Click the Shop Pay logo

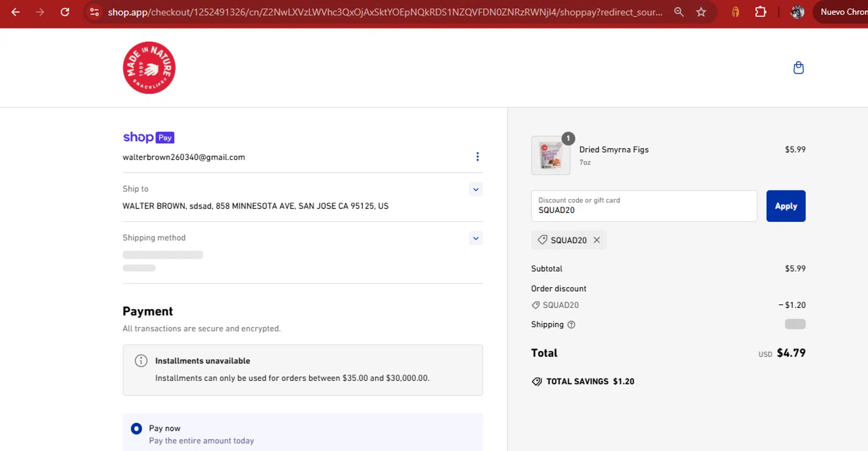149,137
